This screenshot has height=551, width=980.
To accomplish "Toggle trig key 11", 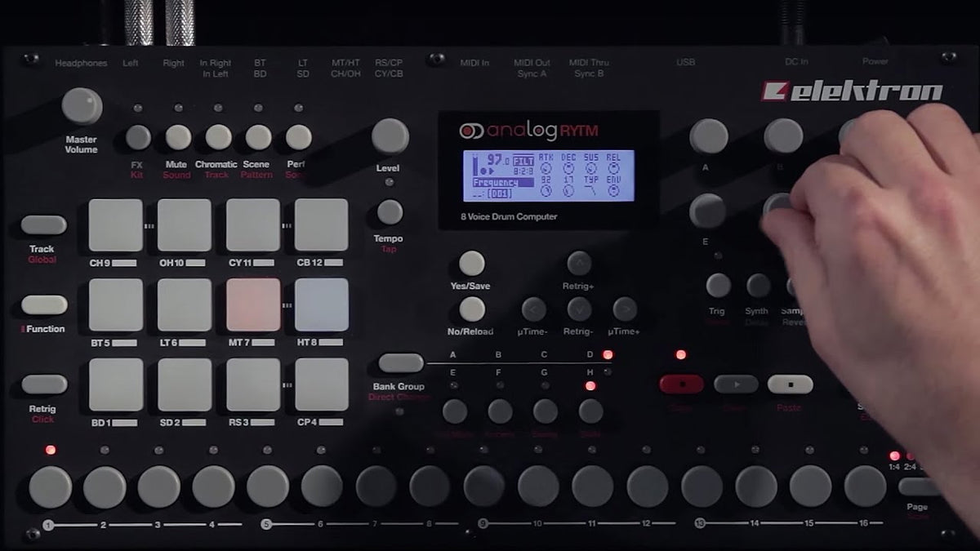I will coord(593,487).
